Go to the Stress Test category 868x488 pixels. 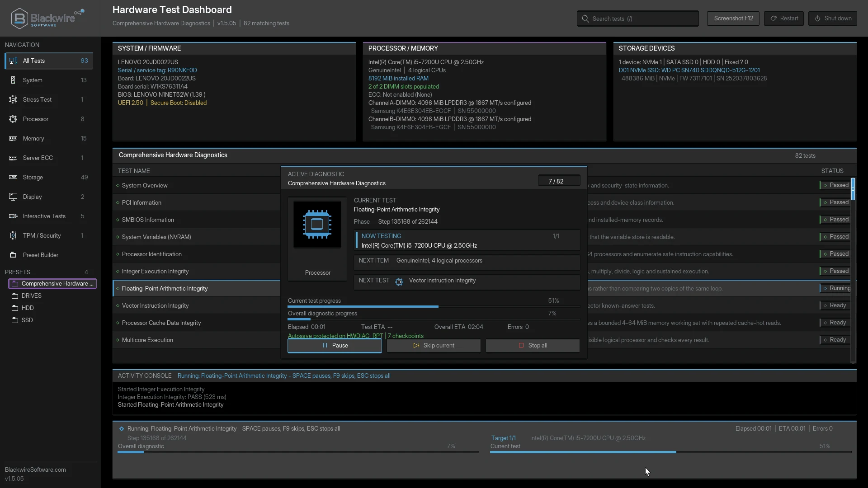pos(49,100)
